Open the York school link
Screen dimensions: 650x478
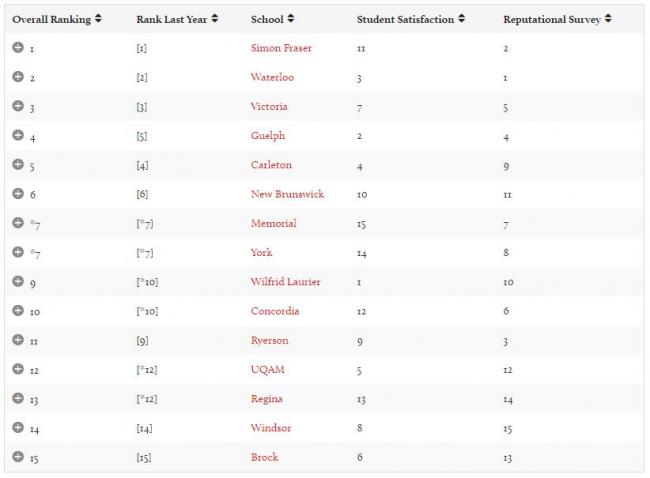tap(261, 252)
